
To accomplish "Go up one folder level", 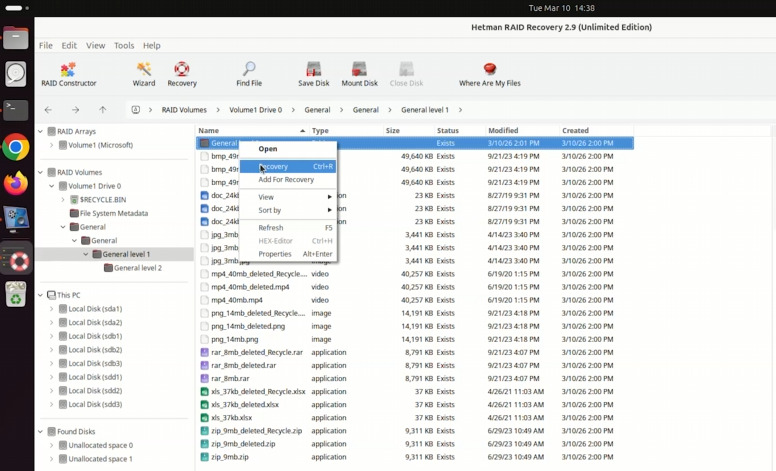I will pos(102,110).
